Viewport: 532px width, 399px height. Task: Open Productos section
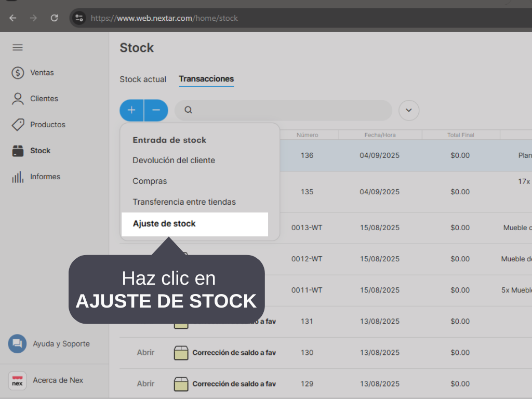[x=47, y=125]
